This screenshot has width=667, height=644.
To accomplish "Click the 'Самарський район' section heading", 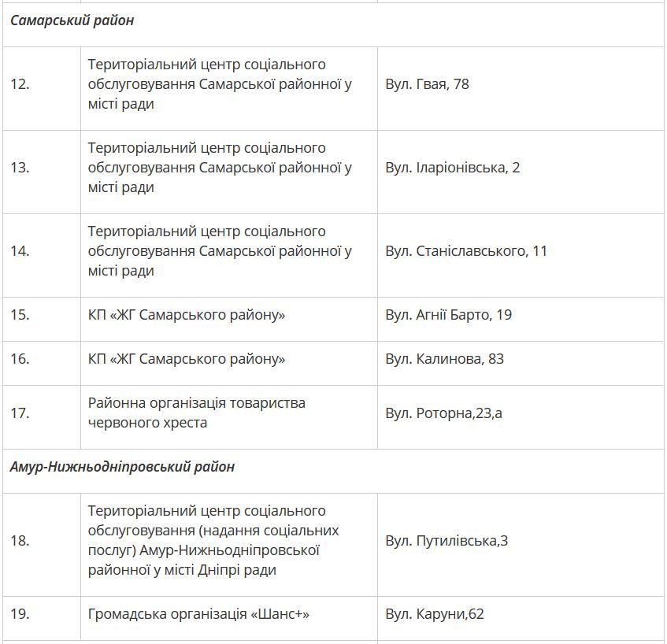I will [x=72, y=21].
